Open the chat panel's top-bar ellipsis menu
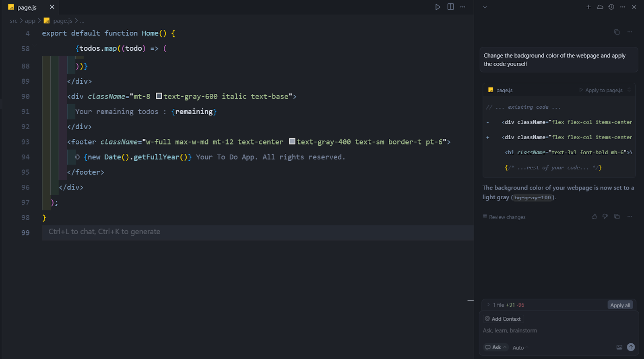This screenshot has height=359, width=644. (623, 7)
